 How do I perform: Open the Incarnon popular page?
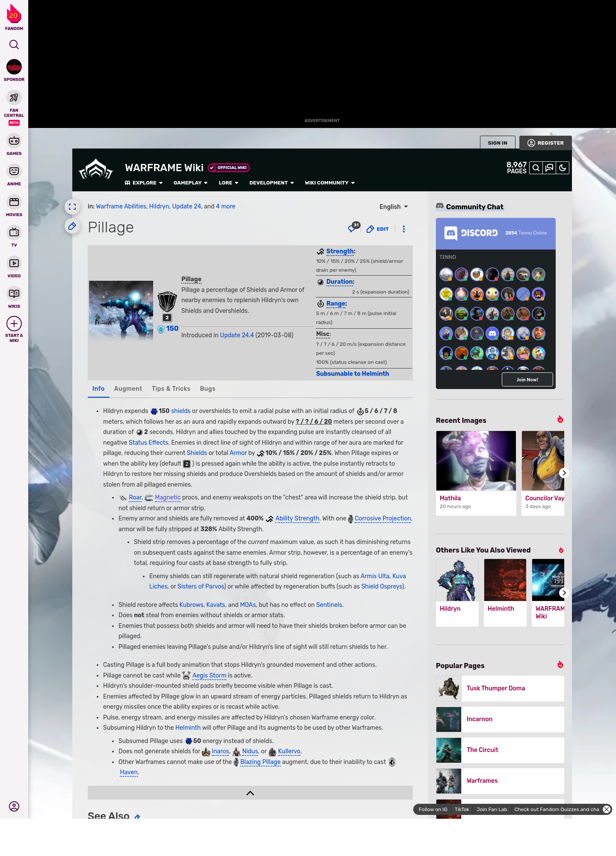500,719
